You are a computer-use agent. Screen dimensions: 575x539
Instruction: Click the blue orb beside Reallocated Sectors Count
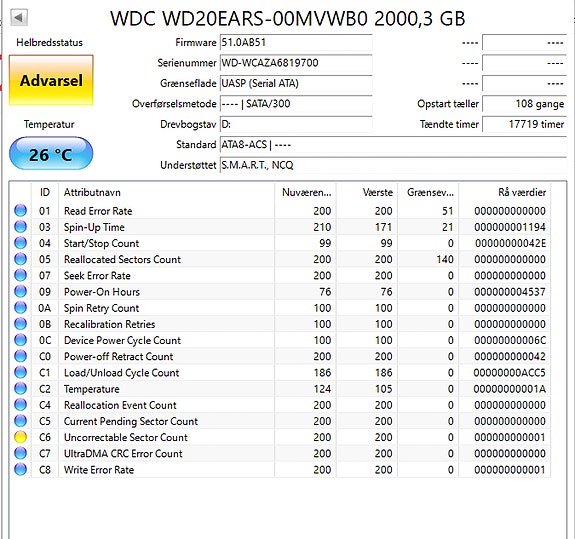[x=21, y=259]
